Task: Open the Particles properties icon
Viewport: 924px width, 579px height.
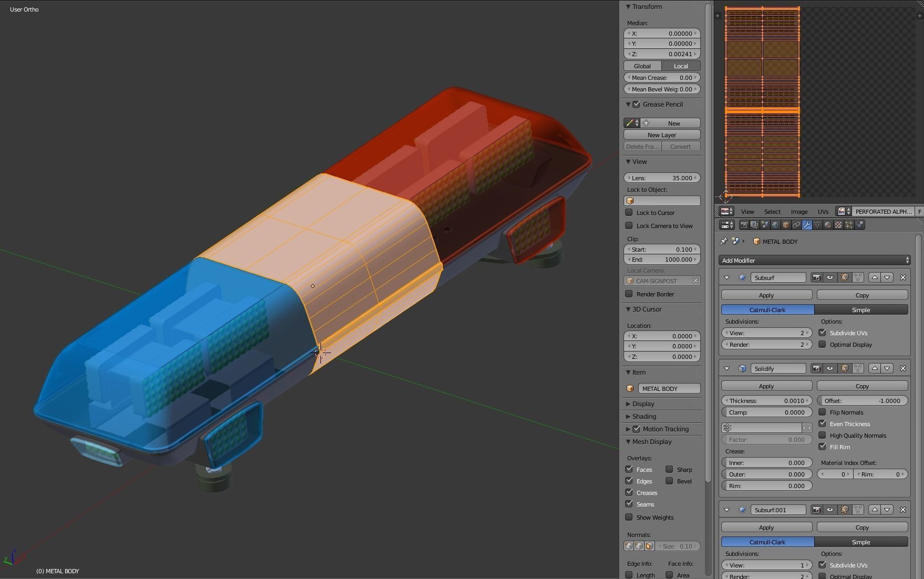Action: (x=848, y=225)
